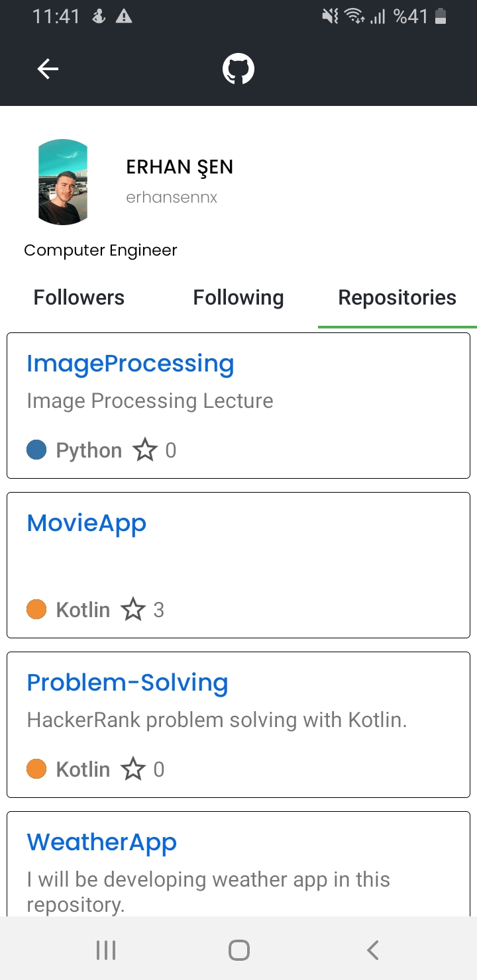The image size is (477, 980).
Task: Switch to the Followers tab
Action: tap(78, 297)
